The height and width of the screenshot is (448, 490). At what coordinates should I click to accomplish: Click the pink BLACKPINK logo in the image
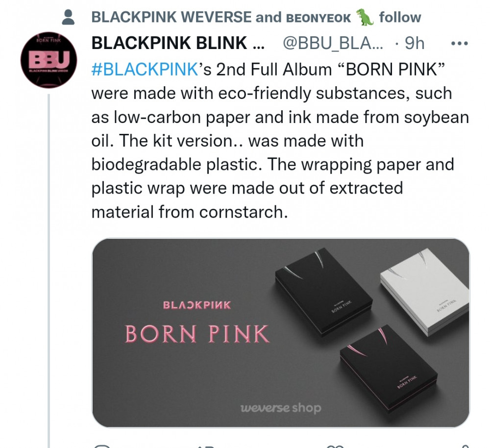pyautogui.click(x=196, y=305)
